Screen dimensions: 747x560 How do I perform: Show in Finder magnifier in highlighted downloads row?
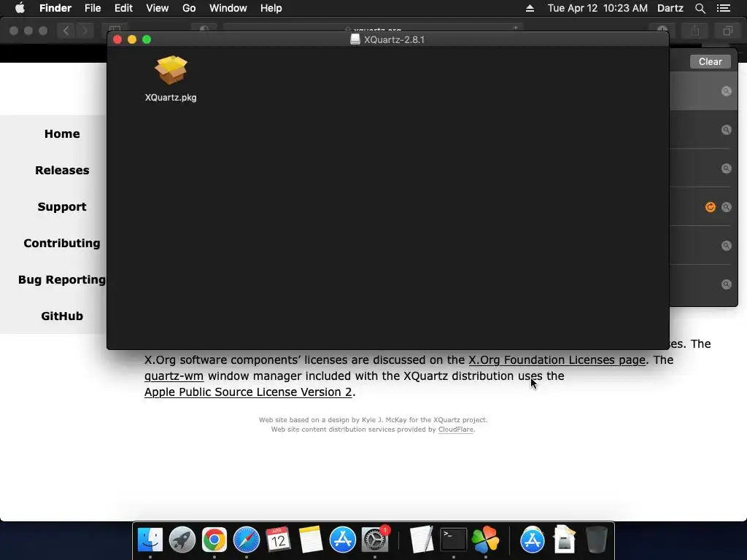pos(726,91)
